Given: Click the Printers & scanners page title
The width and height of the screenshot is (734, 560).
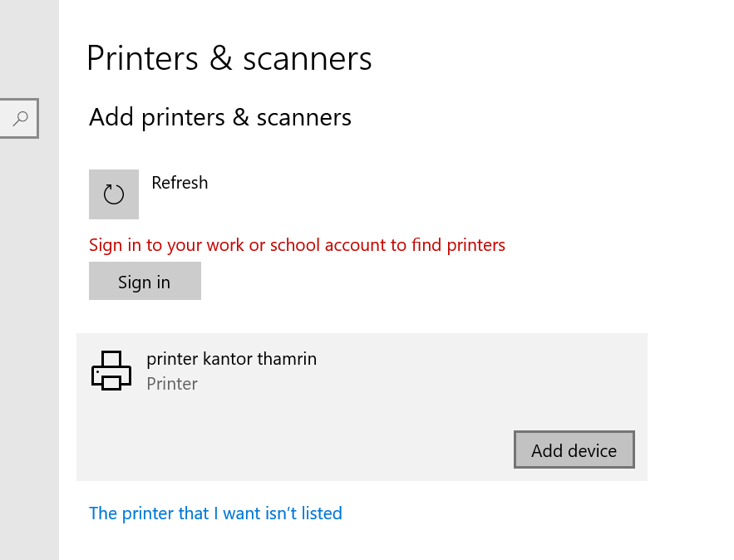Looking at the screenshot, I should tap(229, 59).
